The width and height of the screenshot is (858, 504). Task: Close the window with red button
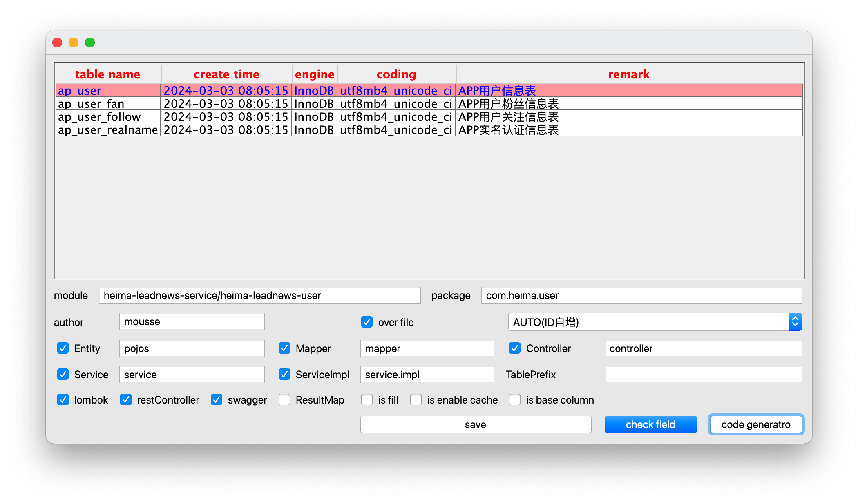point(57,42)
